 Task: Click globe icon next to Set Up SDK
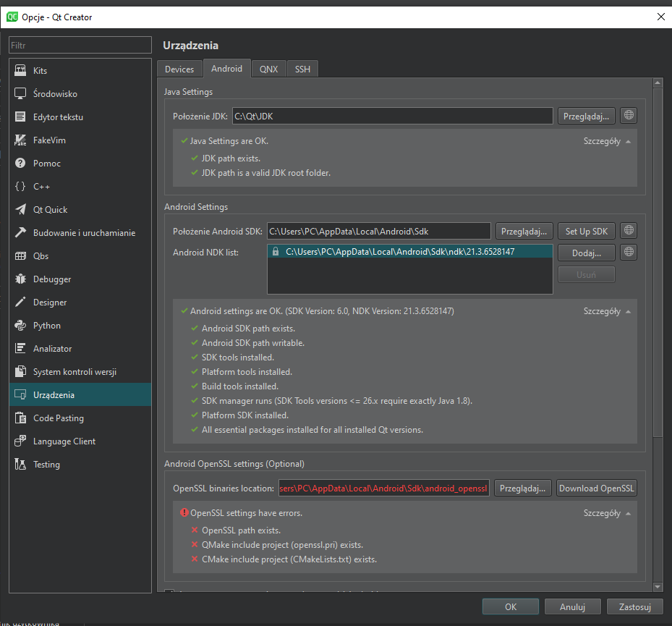[x=629, y=230]
